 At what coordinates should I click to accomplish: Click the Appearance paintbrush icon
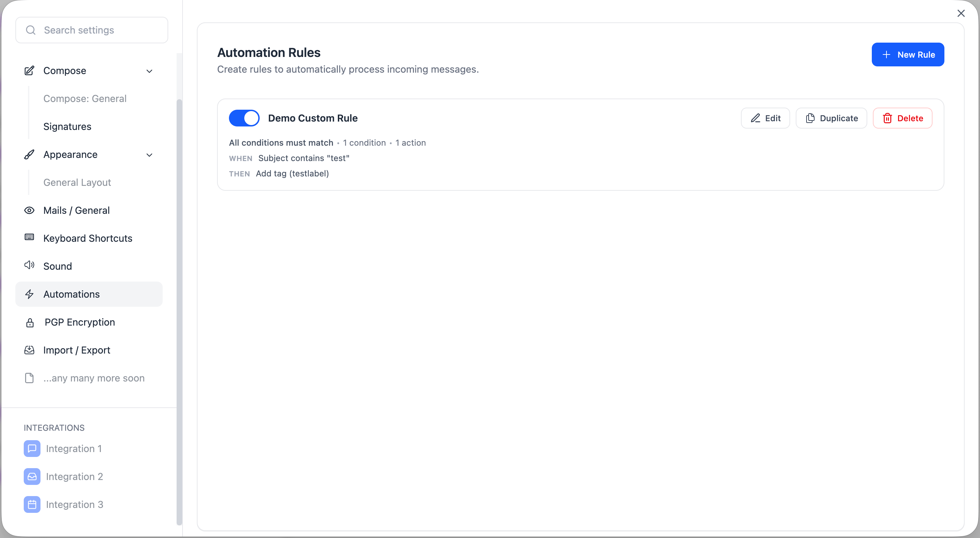coord(29,154)
